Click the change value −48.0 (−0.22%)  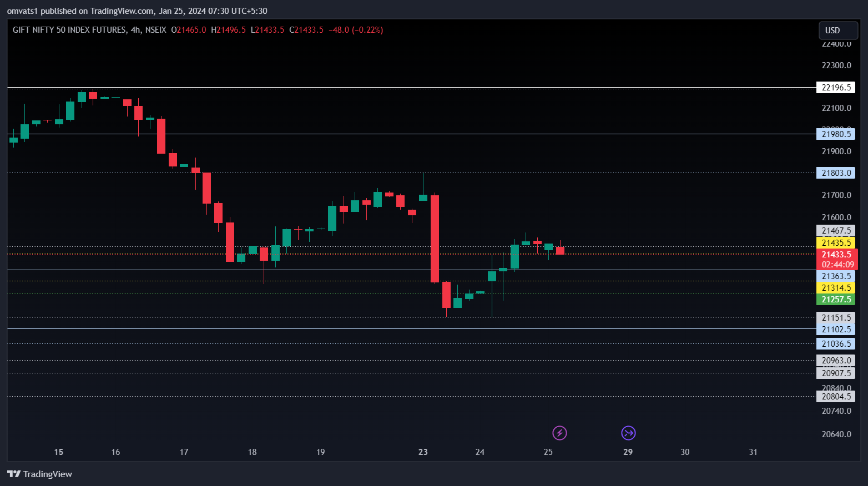click(x=356, y=30)
